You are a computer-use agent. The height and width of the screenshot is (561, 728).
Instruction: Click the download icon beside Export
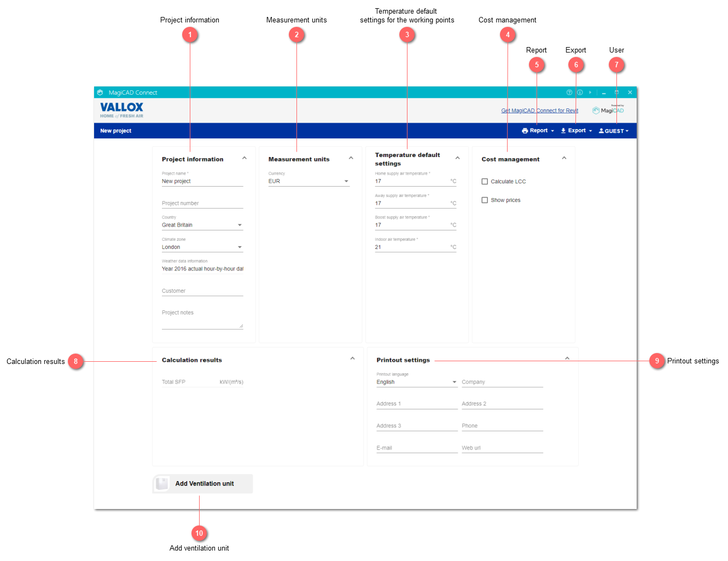pyautogui.click(x=563, y=131)
